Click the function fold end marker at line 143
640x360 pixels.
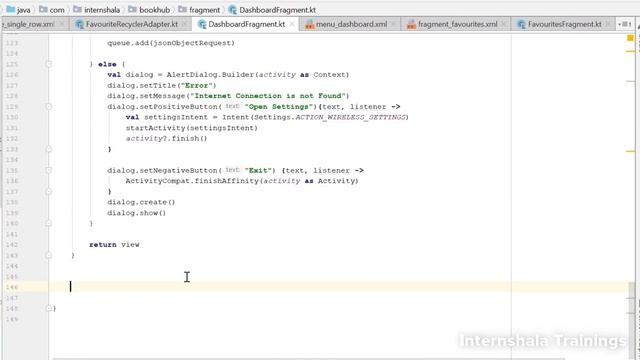pyautogui.click(x=49, y=255)
